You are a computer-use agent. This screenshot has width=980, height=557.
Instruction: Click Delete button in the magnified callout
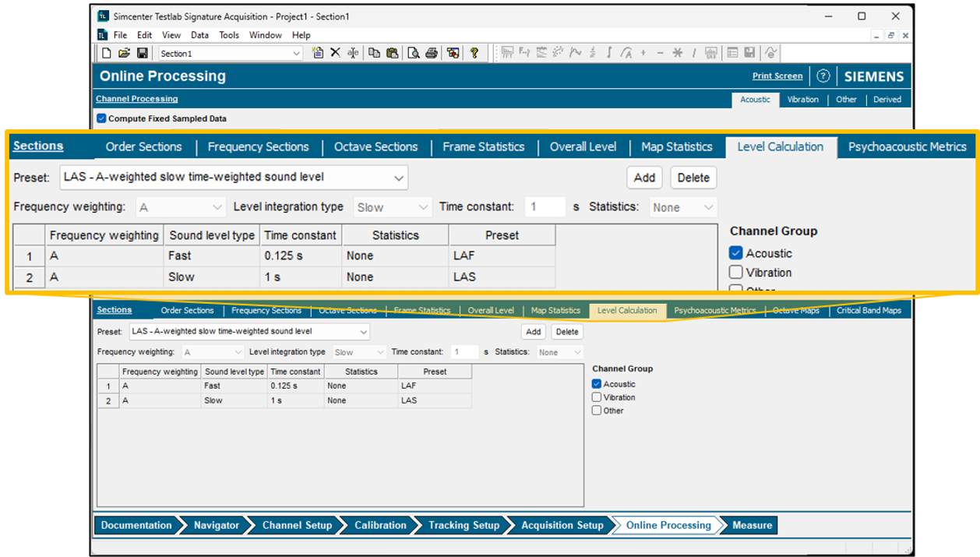coord(693,178)
